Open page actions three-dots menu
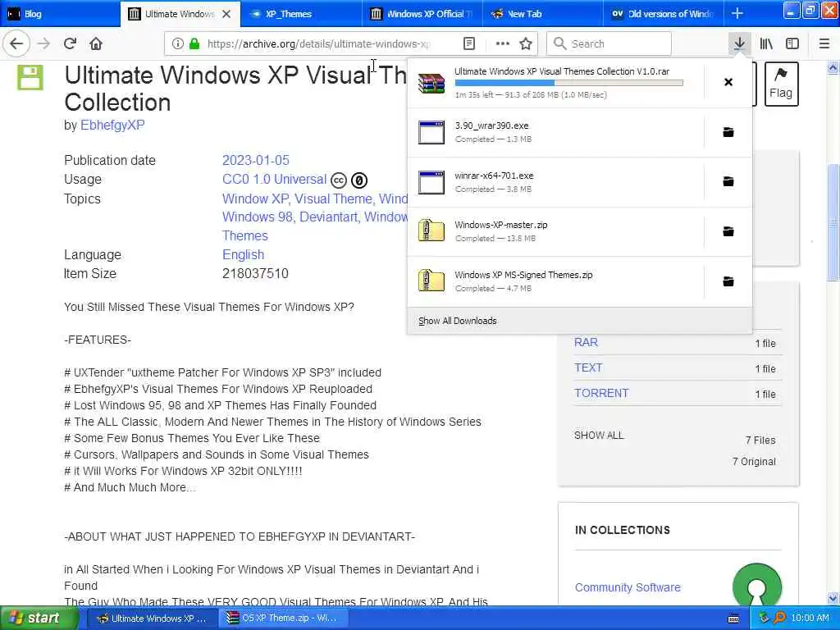Image resolution: width=840 pixels, height=630 pixels. [503, 43]
